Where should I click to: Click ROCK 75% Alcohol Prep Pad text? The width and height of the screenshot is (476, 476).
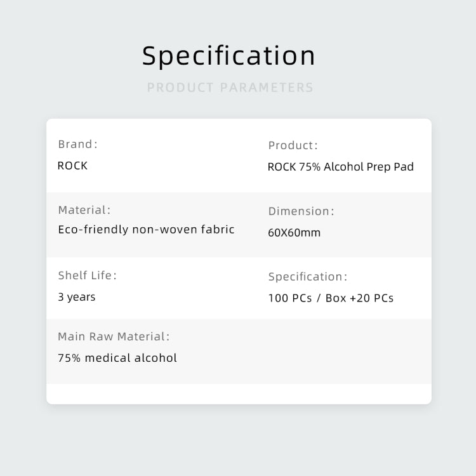pyautogui.click(x=341, y=167)
